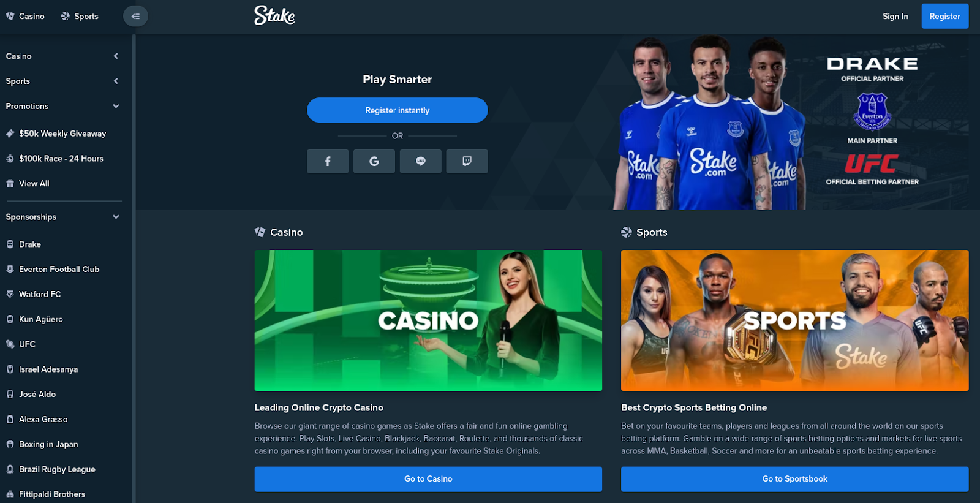Switch to the Casino tab in the top bar
Viewport: 980px width, 503px height.
tap(25, 17)
